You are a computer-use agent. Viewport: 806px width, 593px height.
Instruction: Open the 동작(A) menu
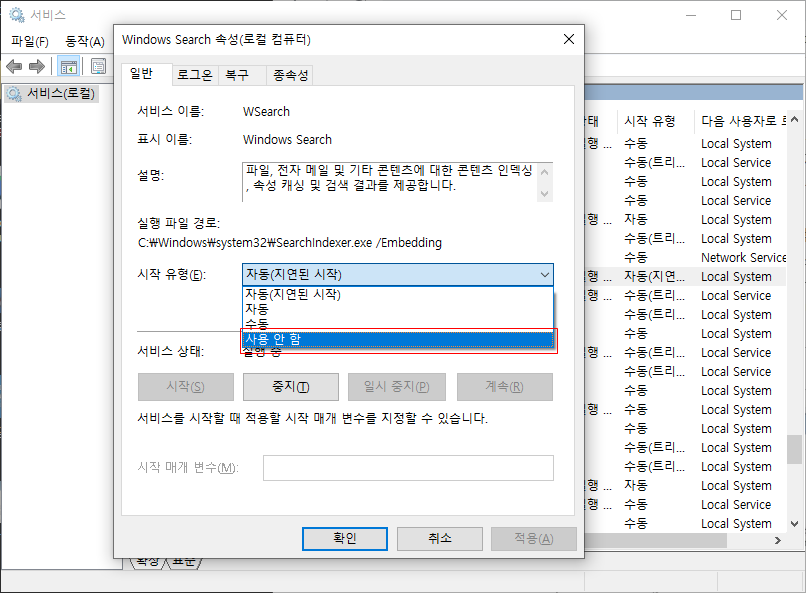pyautogui.click(x=85, y=42)
